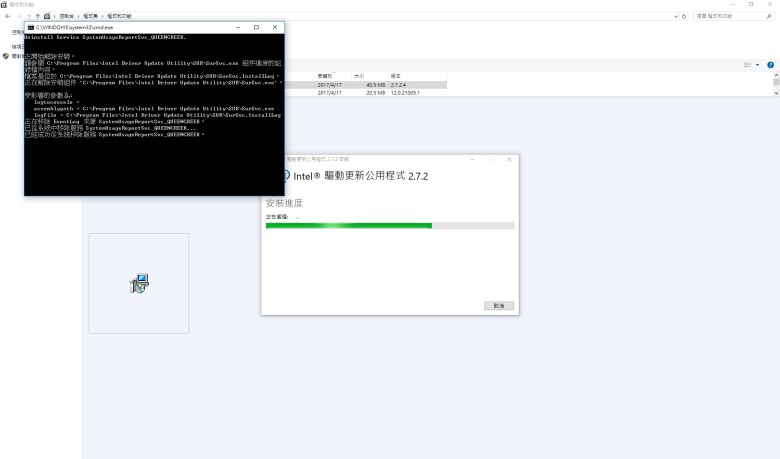The width and height of the screenshot is (780, 459).
Task: Select 控制台 breadcrumb segment
Action: point(66,16)
